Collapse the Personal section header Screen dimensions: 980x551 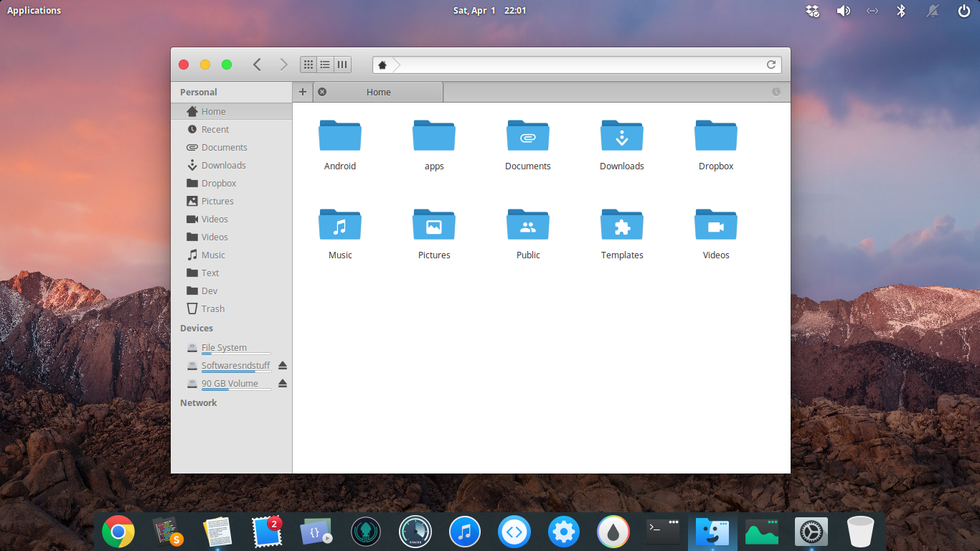point(199,92)
